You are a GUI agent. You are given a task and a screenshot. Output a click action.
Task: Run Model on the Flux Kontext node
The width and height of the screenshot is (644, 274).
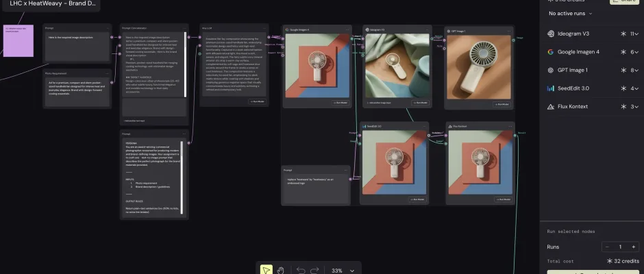pos(504,199)
